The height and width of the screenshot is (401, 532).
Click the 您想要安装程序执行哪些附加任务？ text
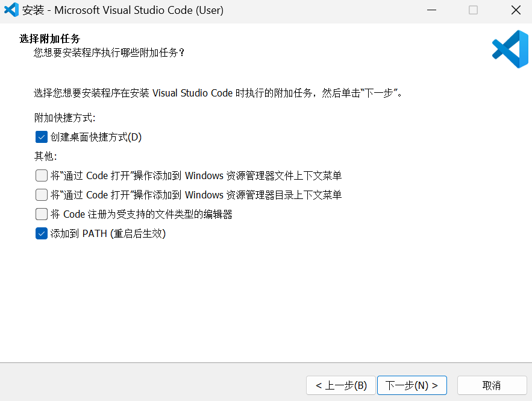tap(109, 52)
